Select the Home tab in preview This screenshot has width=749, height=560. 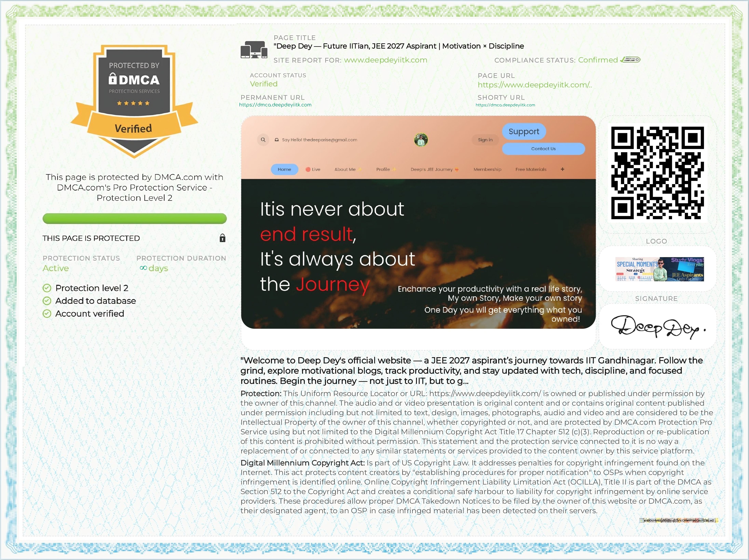pyautogui.click(x=284, y=169)
